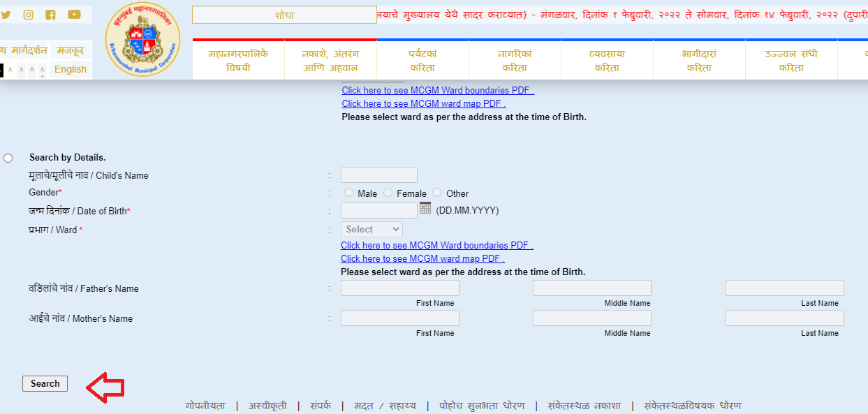Select the Male gender radio button
868x414 pixels.
pos(349,193)
